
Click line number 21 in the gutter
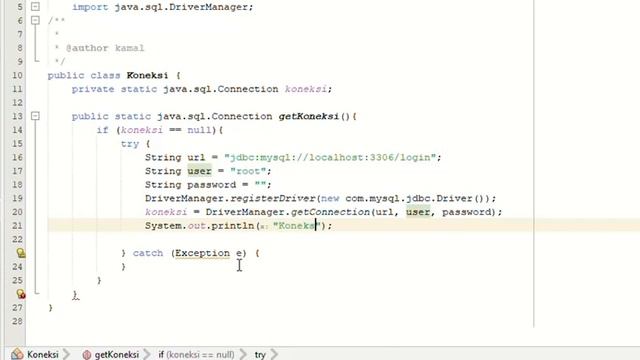[17, 225]
